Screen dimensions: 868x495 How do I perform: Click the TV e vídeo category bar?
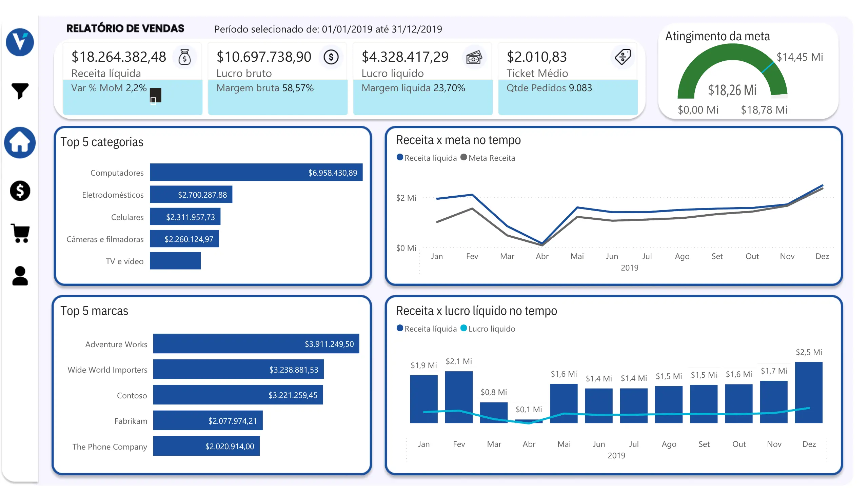point(175,261)
